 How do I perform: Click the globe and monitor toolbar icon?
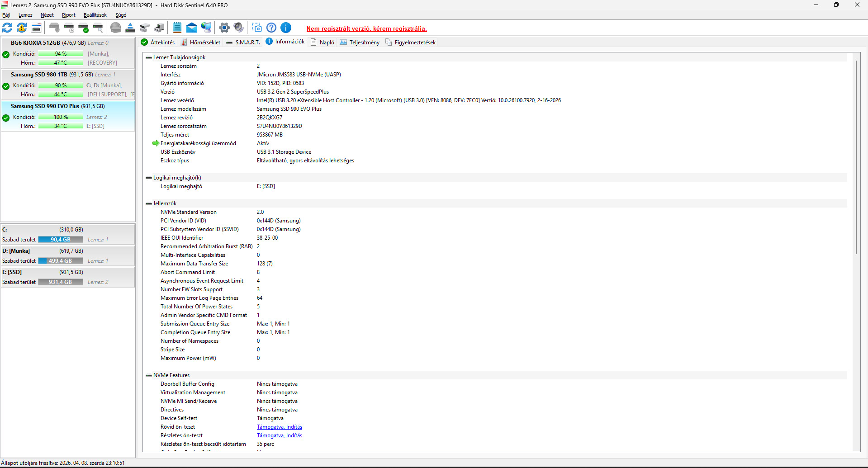tap(206, 28)
